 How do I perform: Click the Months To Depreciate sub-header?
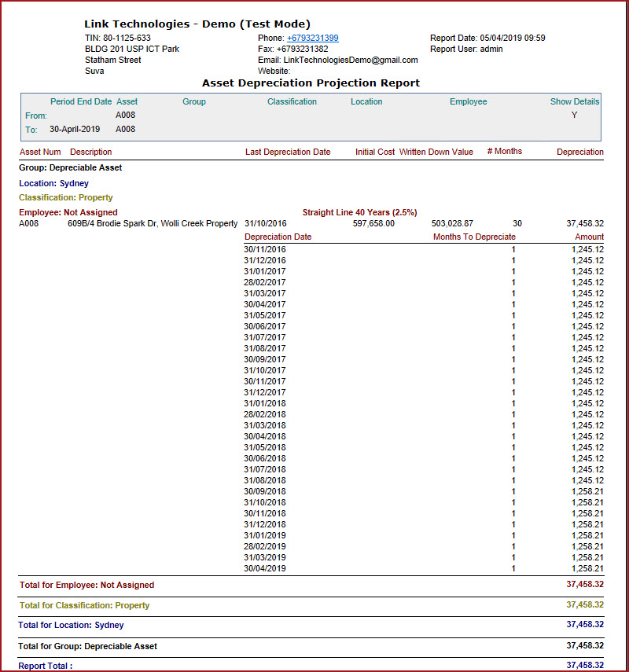(x=474, y=237)
